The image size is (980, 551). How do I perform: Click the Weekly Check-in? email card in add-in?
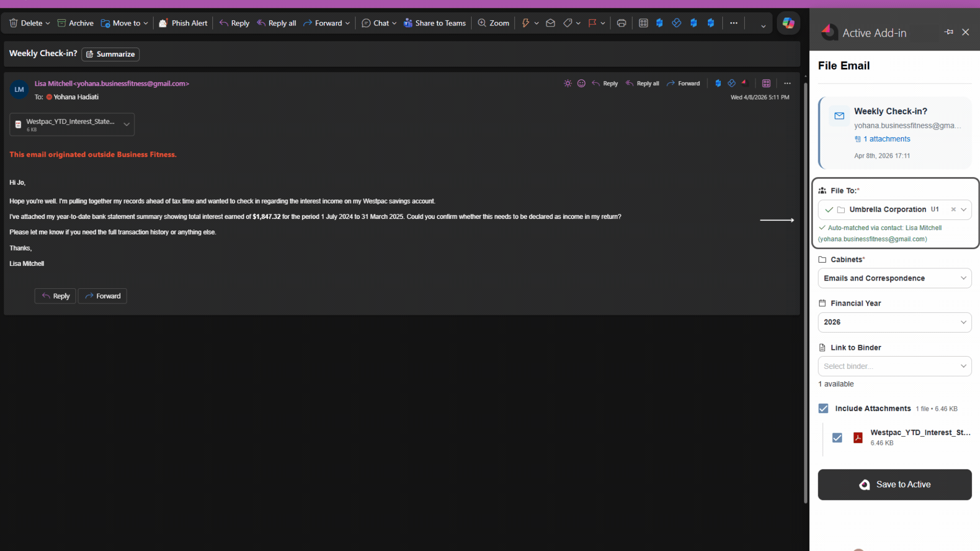895,133
